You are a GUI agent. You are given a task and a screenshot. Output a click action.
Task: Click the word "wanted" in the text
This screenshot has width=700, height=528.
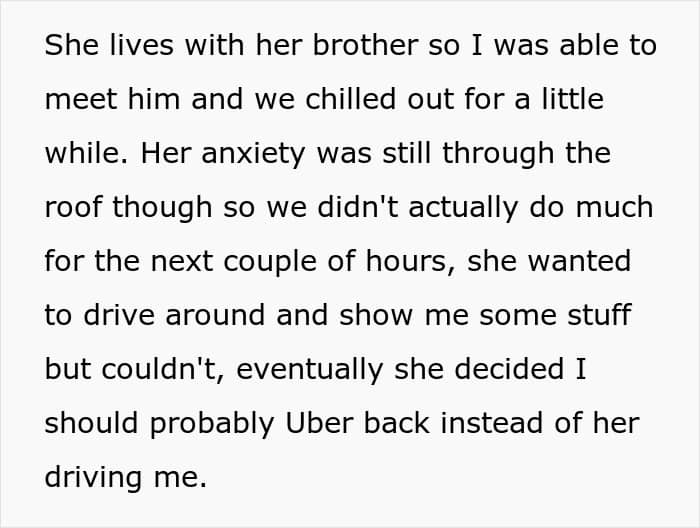pos(579,261)
